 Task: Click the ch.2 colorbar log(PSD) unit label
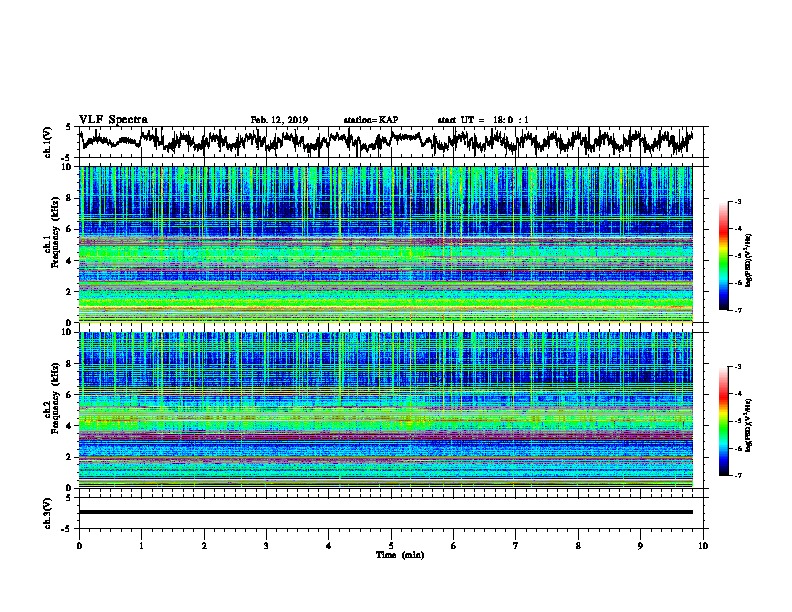coord(748,425)
